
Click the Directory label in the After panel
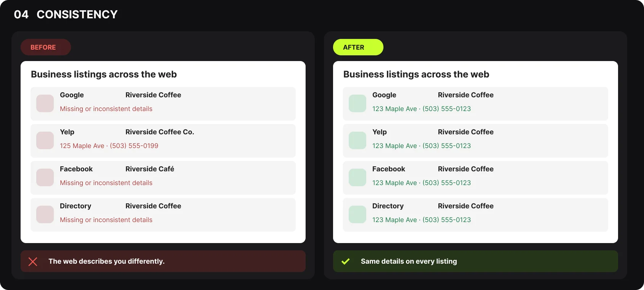click(388, 206)
